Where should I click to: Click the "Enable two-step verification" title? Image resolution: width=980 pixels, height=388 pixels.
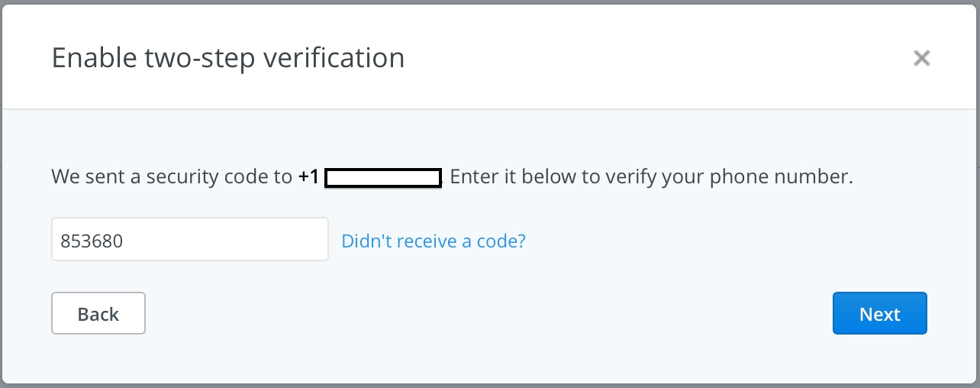(x=227, y=58)
